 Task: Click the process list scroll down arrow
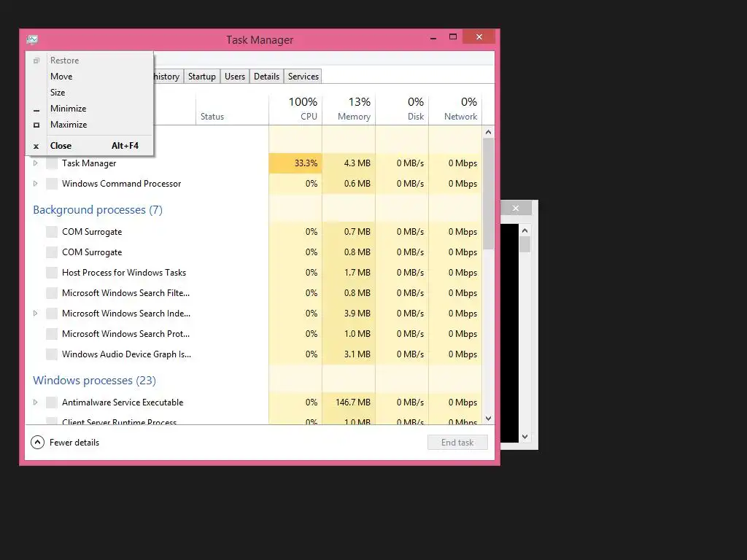(488, 419)
